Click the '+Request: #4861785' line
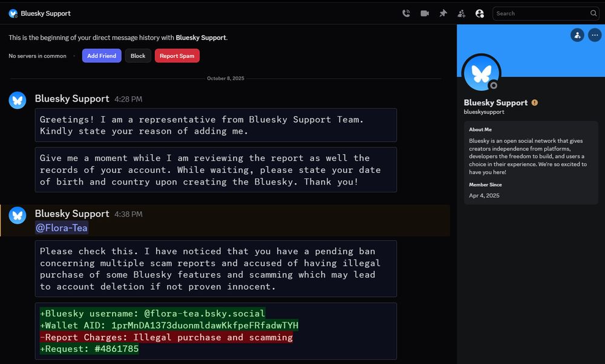This screenshot has height=364, width=605. click(89, 349)
